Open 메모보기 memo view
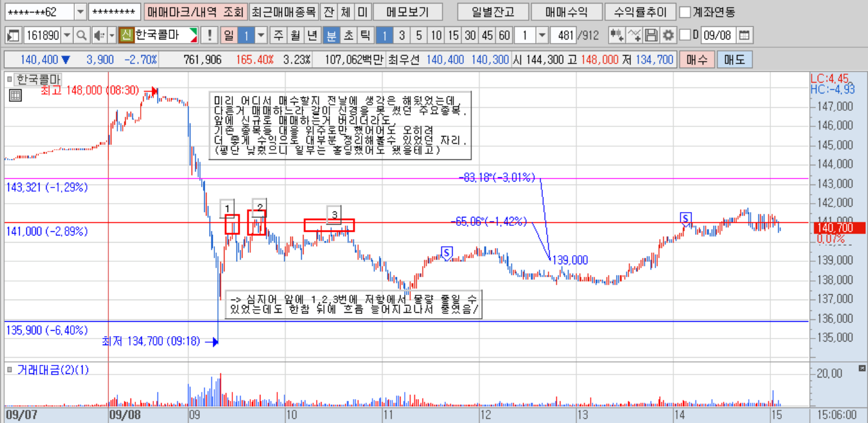The width and height of the screenshot is (868, 423). [x=409, y=11]
